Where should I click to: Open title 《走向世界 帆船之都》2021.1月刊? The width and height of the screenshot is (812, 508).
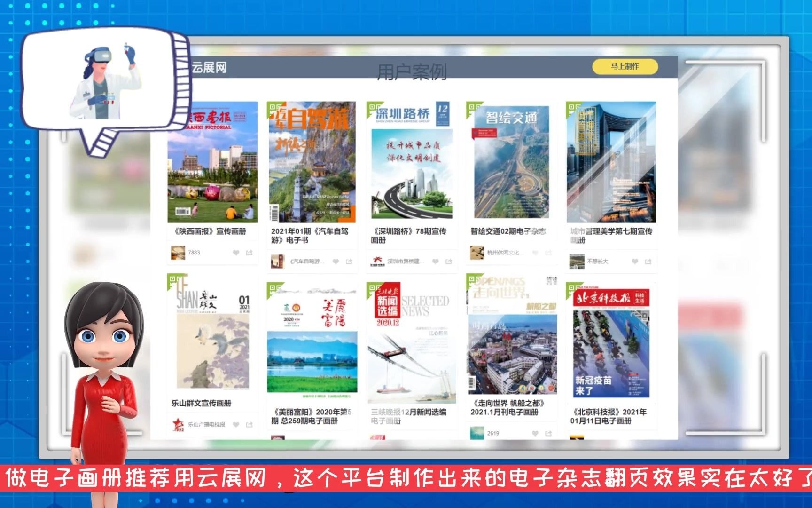[507, 407]
